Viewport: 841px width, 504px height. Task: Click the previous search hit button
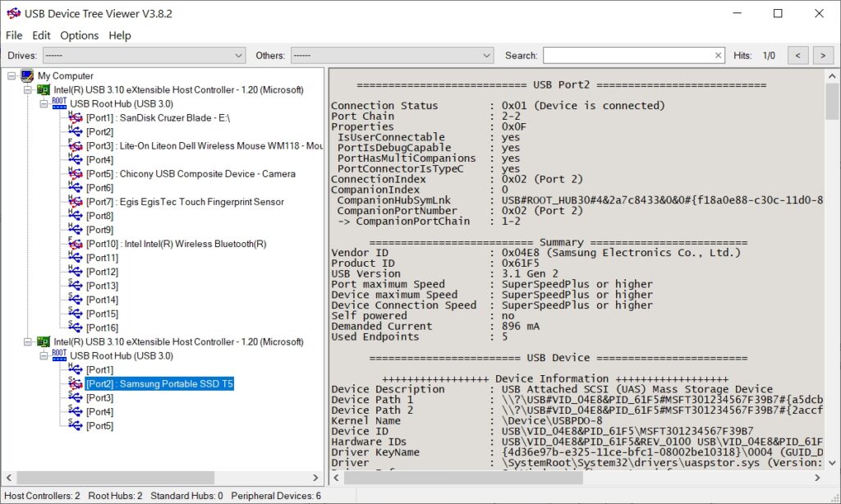coord(797,55)
